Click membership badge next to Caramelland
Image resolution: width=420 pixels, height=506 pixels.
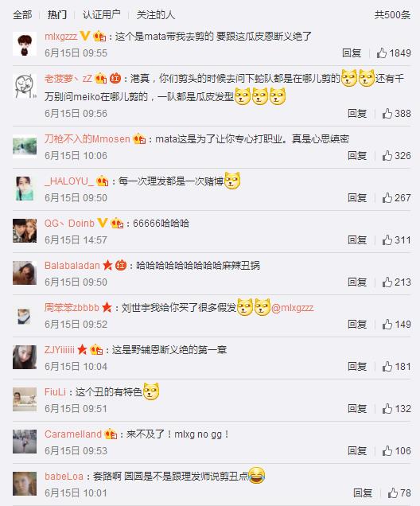[111, 434]
